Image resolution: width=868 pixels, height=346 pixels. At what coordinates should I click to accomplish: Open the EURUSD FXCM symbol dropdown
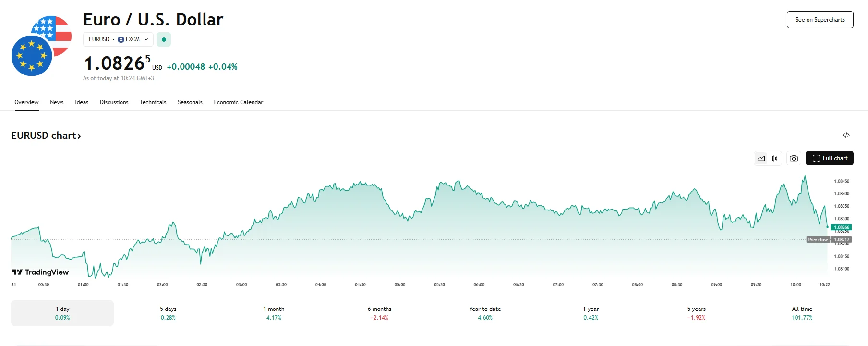click(x=118, y=39)
